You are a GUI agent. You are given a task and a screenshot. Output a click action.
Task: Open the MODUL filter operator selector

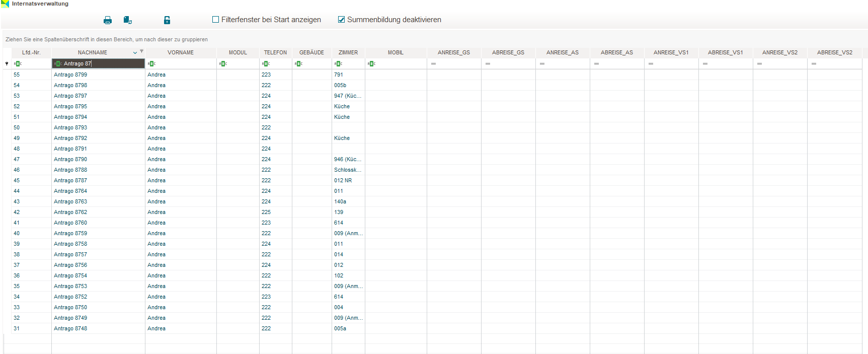coord(223,64)
